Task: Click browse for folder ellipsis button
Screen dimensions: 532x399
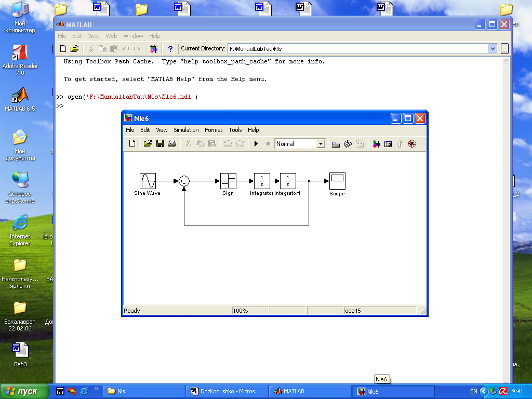Action: 504,49
